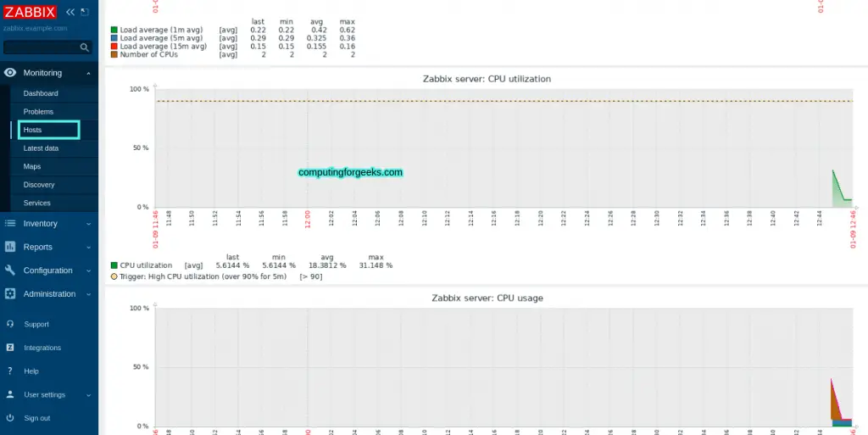
Task: Open the Support link
Action: [x=36, y=324]
